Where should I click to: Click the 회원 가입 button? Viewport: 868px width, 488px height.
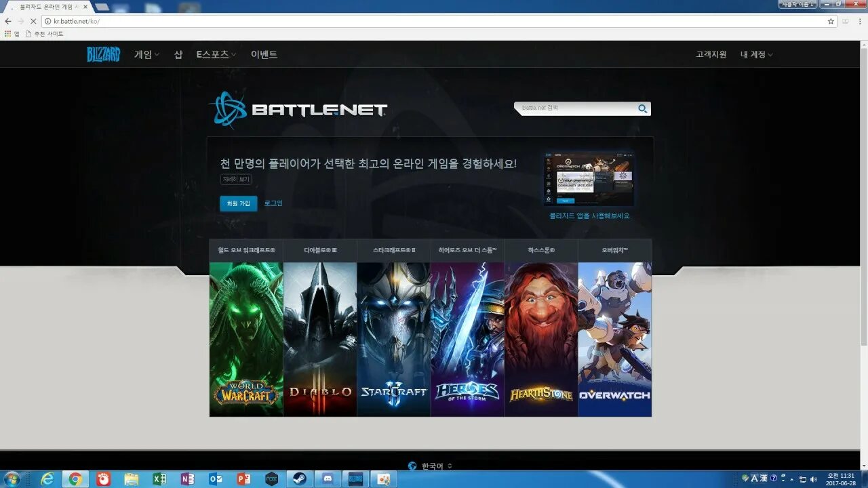click(x=239, y=203)
